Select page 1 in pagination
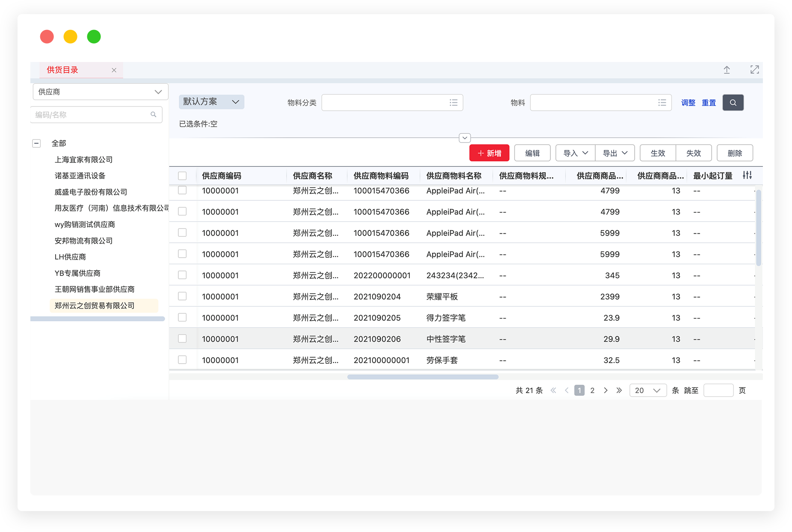Screen dimensions: 792x532 click(579, 390)
